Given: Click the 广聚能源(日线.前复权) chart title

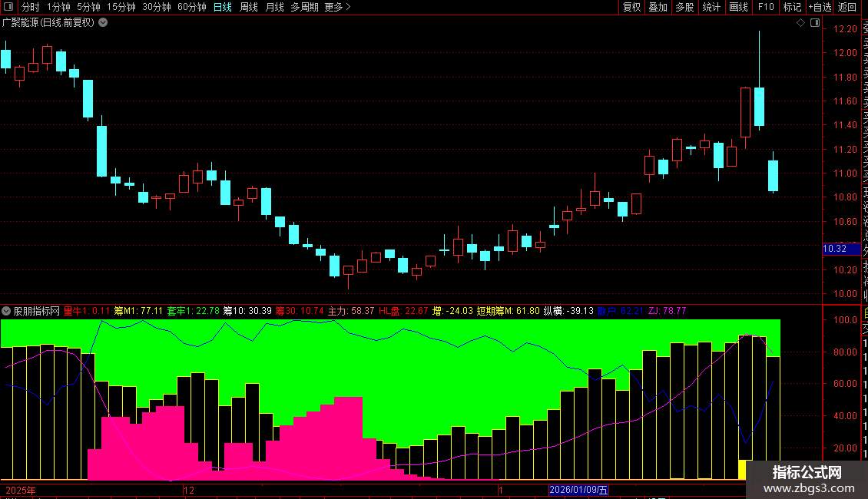Looking at the screenshot, I should click(x=48, y=23).
